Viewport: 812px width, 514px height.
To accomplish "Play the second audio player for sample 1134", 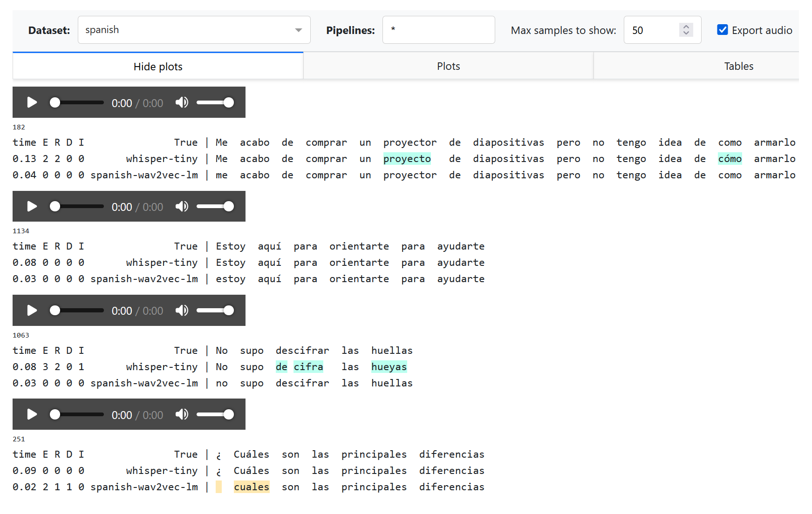I will (32, 206).
